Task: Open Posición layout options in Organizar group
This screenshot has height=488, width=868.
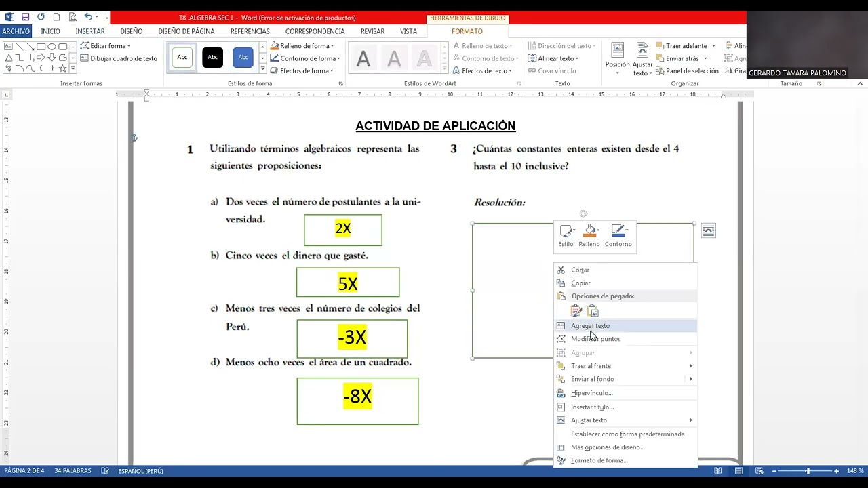Action: (617, 58)
